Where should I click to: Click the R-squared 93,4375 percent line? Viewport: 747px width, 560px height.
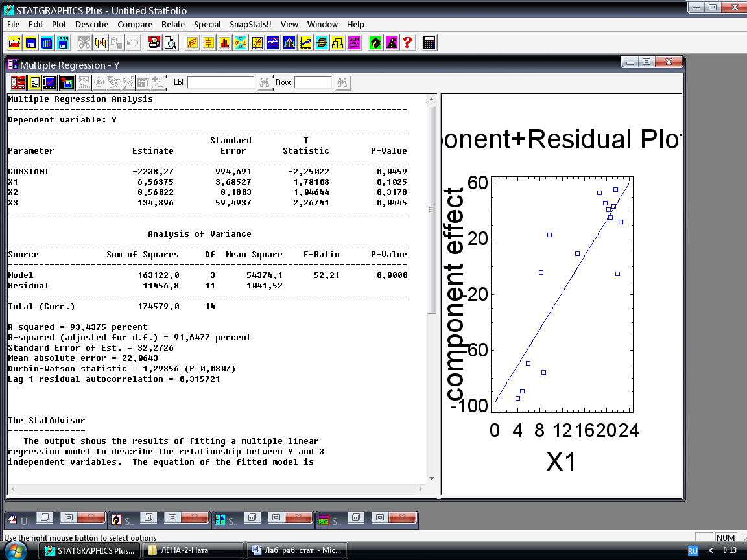(x=78, y=327)
